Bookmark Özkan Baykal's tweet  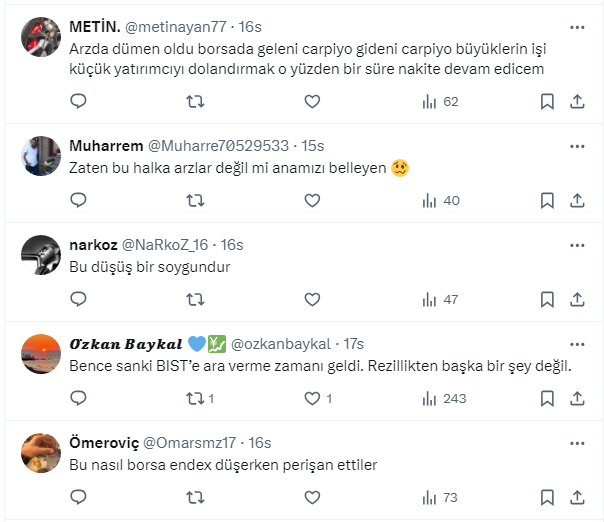[x=547, y=398]
